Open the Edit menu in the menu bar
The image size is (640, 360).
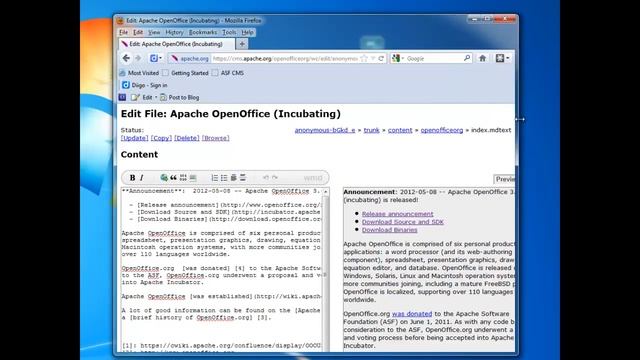coord(138,32)
